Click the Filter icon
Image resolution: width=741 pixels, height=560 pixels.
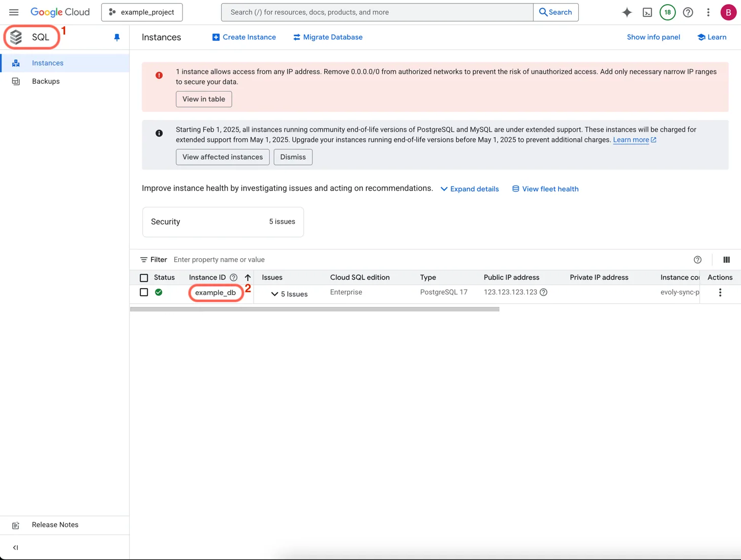tap(144, 260)
